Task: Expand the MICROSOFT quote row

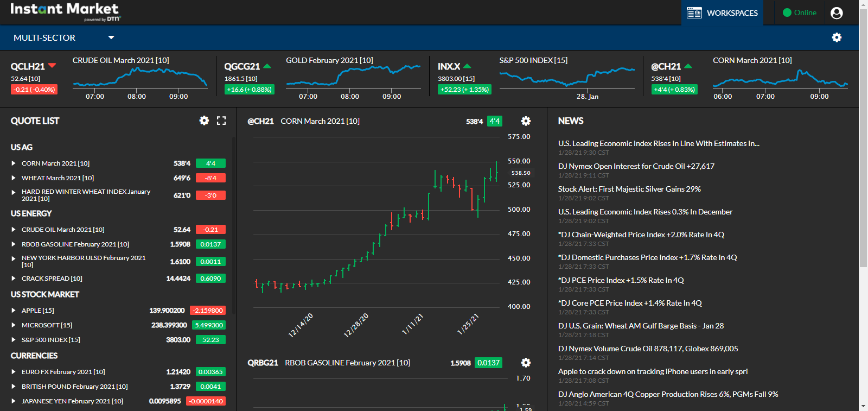Action: pos(14,325)
